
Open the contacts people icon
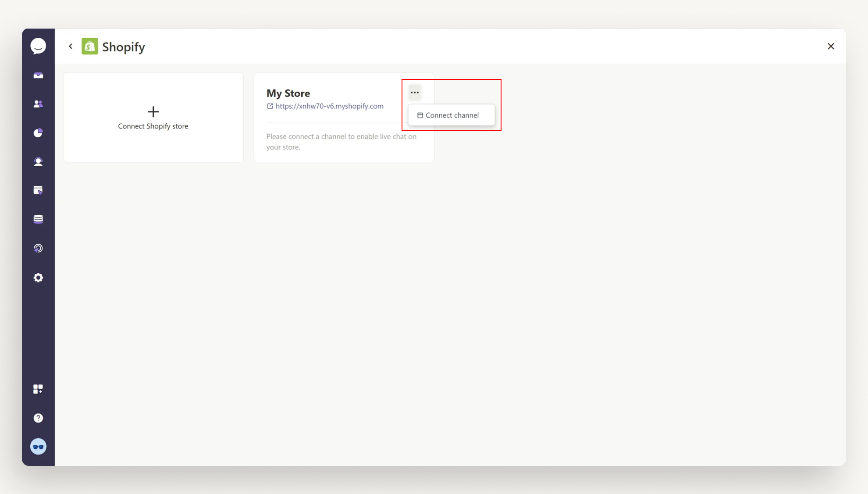[x=38, y=104]
